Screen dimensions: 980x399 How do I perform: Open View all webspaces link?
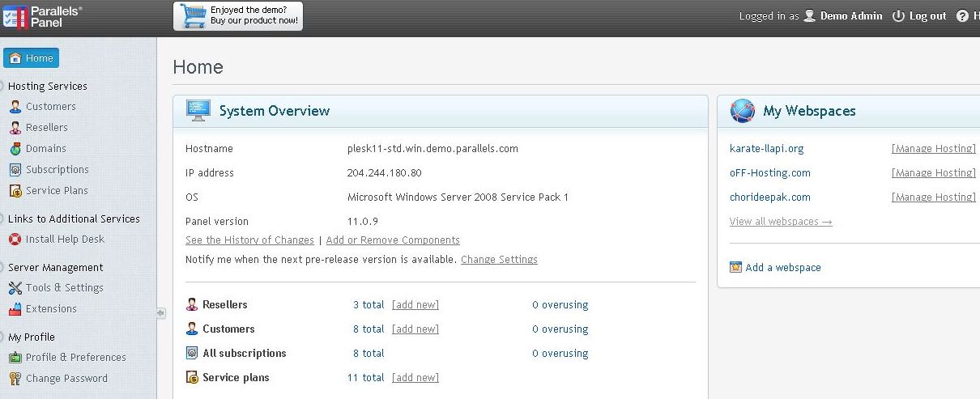tap(781, 222)
